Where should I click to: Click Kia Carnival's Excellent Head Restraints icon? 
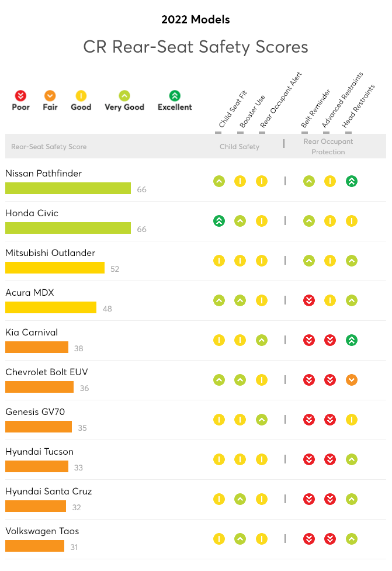tap(352, 340)
